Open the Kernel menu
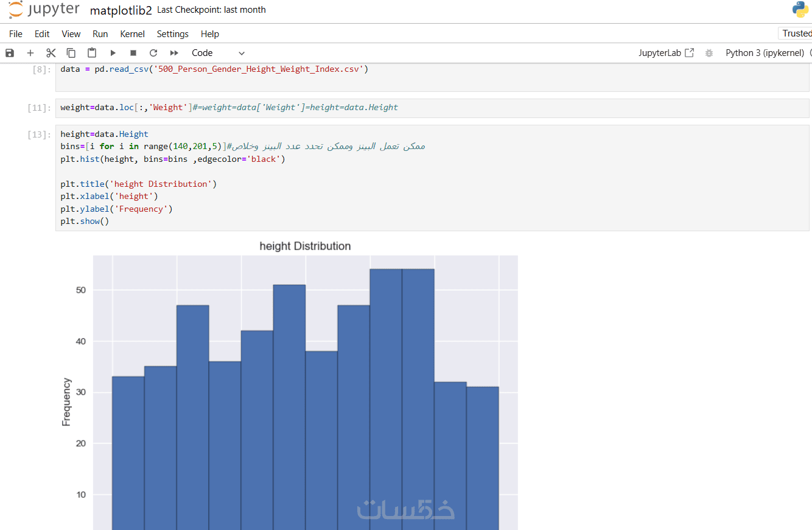This screenshot has width=812, height=530. [132, 34]
